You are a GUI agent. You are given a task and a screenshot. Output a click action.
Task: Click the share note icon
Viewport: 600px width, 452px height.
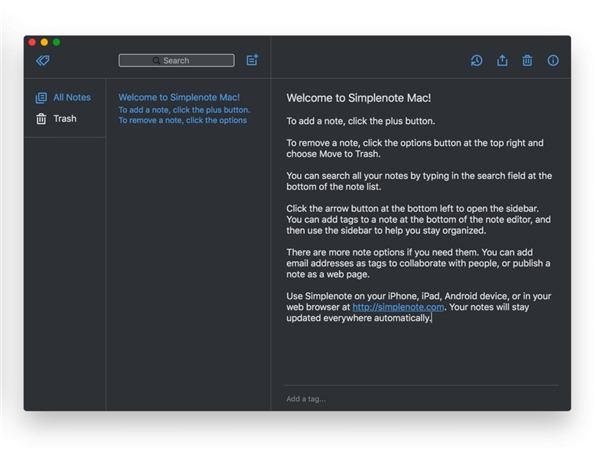tap(502, 60)
